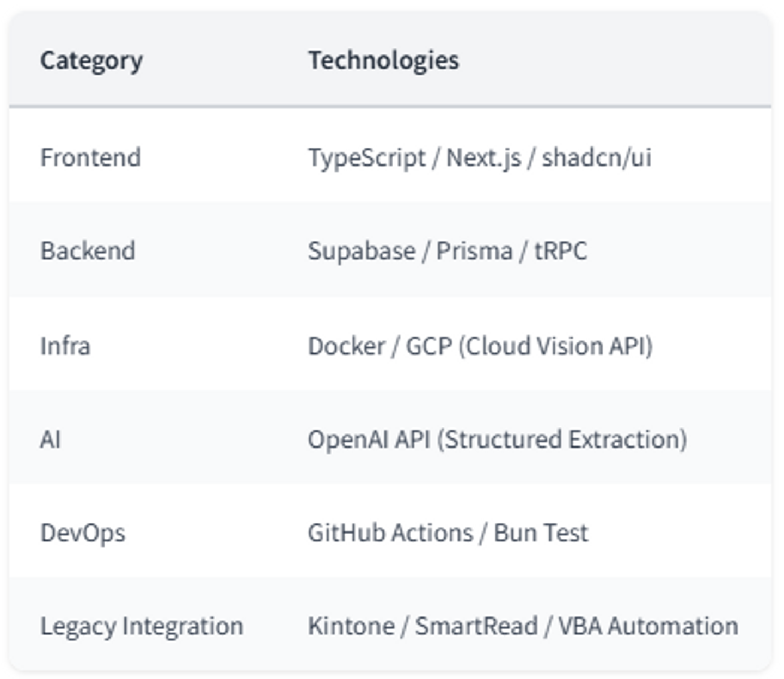Click the Infra category cell

coord(65,346)
